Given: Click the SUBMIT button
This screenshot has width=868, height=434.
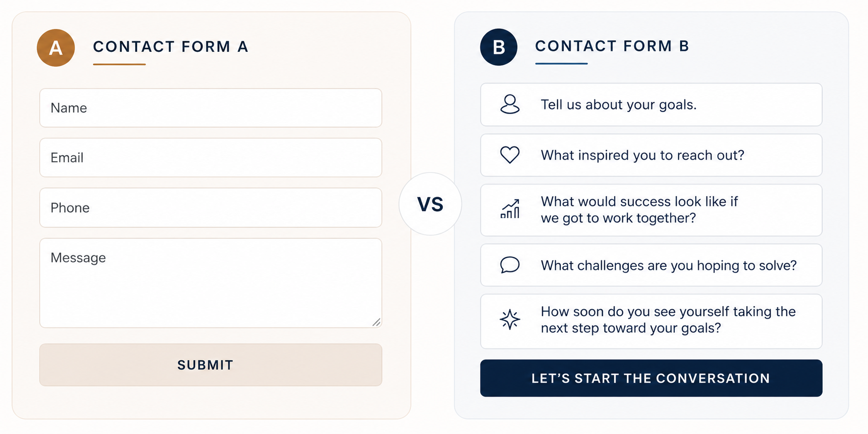Looking at the screenshot, I should point(210,365).
